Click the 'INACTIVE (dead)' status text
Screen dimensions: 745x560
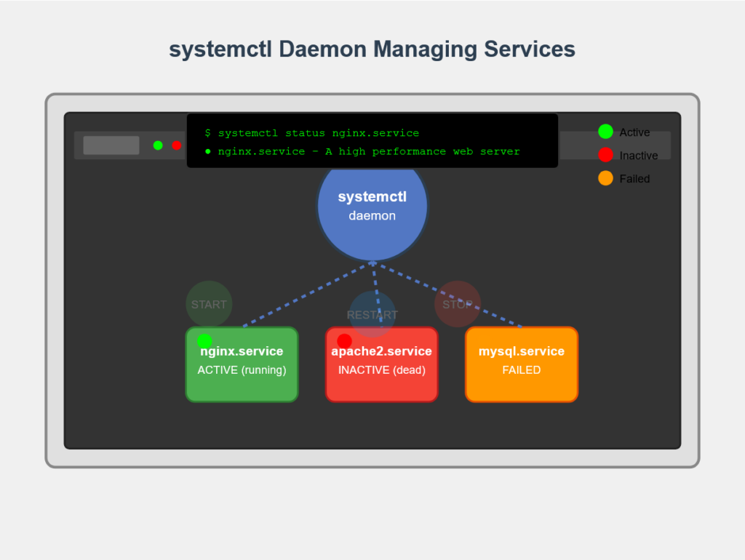pyautogui.click(x=381, y=370)
